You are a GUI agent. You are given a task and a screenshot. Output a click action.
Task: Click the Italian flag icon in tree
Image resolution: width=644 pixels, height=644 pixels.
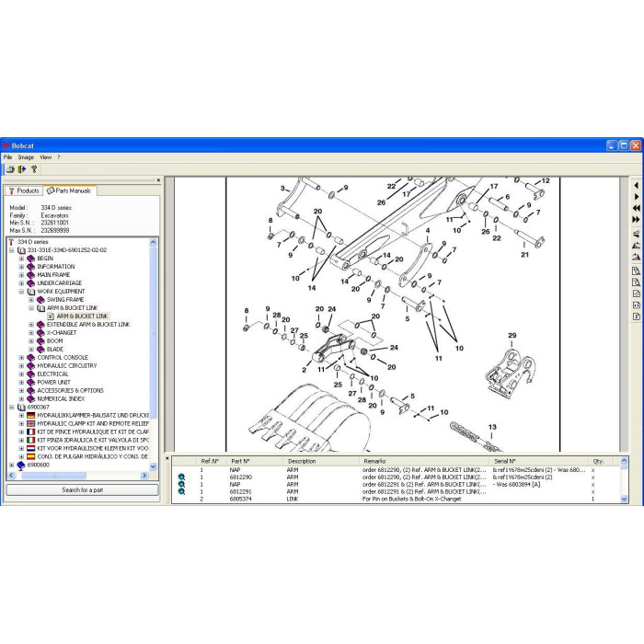tap(30, 440)
